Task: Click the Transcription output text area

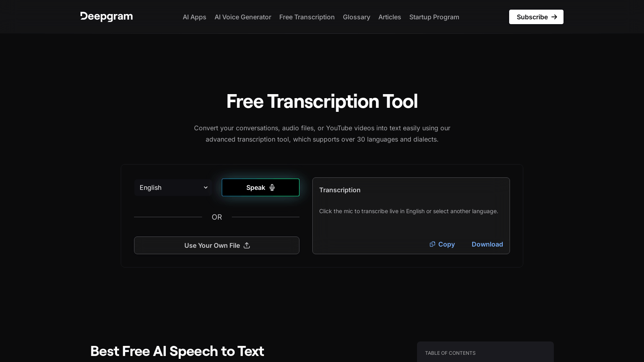Action: [x=409, y=212]
